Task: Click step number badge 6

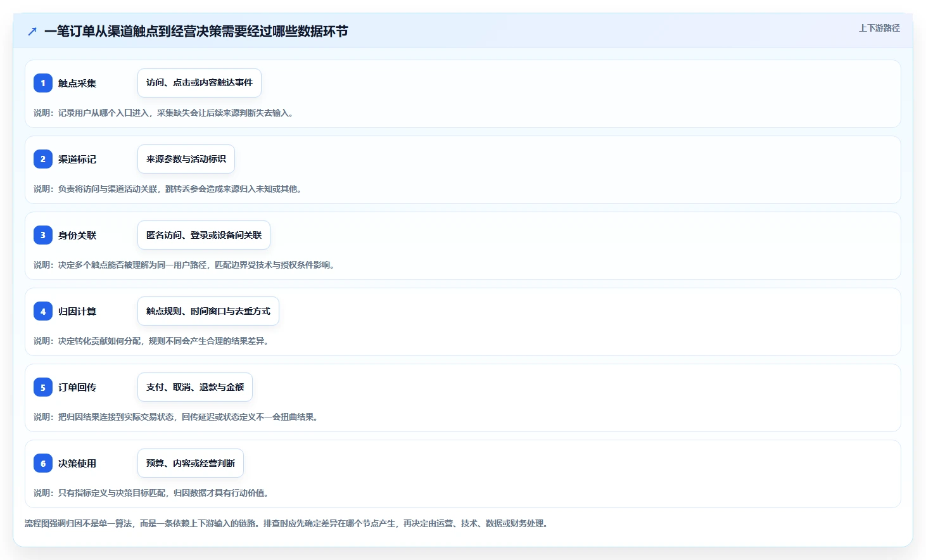Action: [x=43, y=463]
